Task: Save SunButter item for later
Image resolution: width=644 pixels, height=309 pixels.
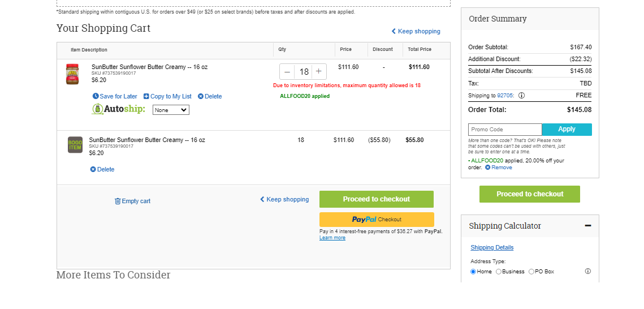Action: click(115, 97)
